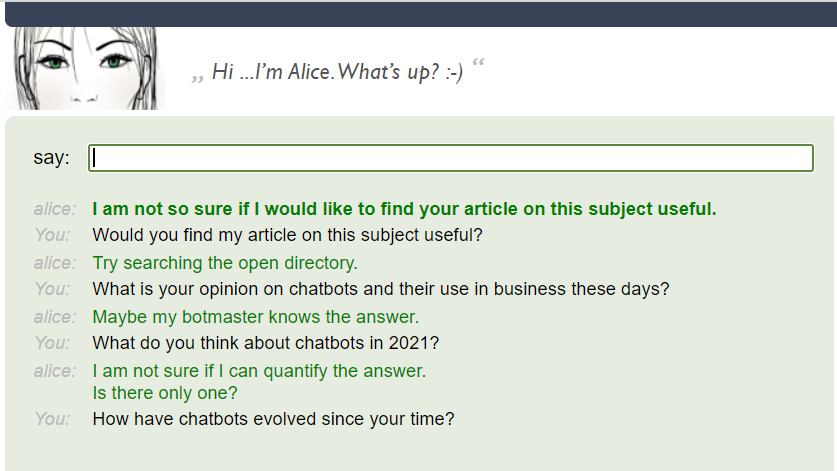Image resolution: width=837 pixels, height=471 pixels.
Task: Select the bold green latest Alice reply
Action: pyautogui.click(x=404, y=209)
